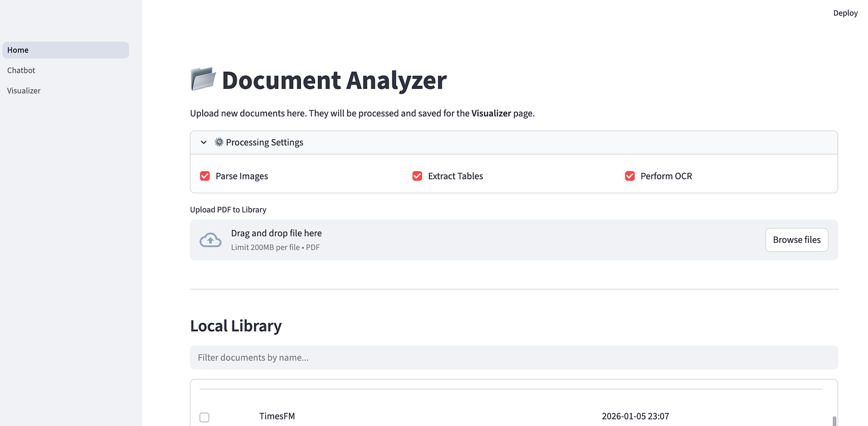Click the Browse files button

click(x=796, y=240)
